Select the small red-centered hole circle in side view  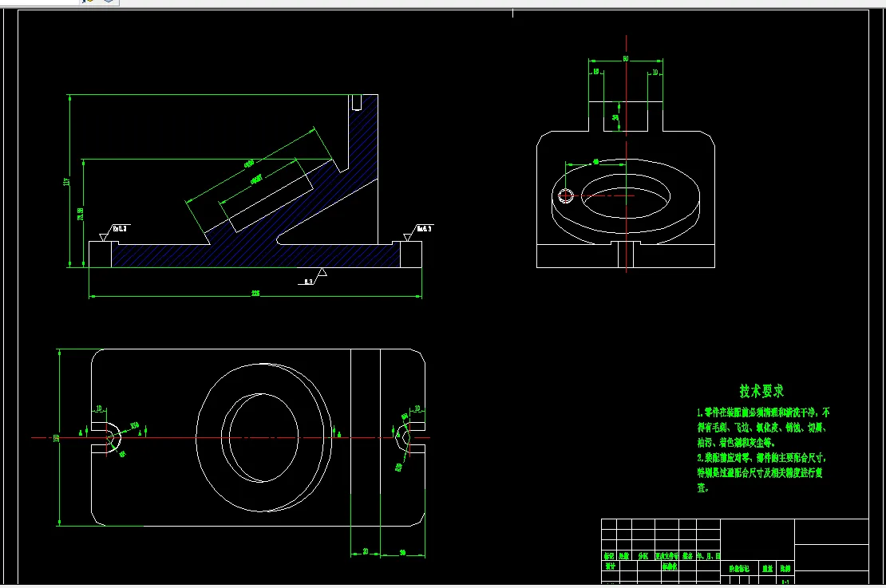click(x=566, y=196)
